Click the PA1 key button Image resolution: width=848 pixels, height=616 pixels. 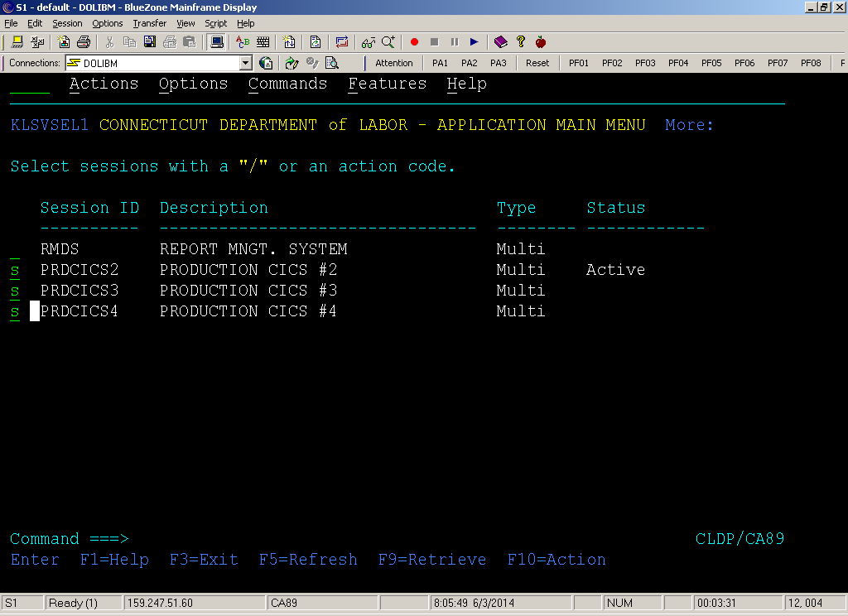[x=440, y=63]
